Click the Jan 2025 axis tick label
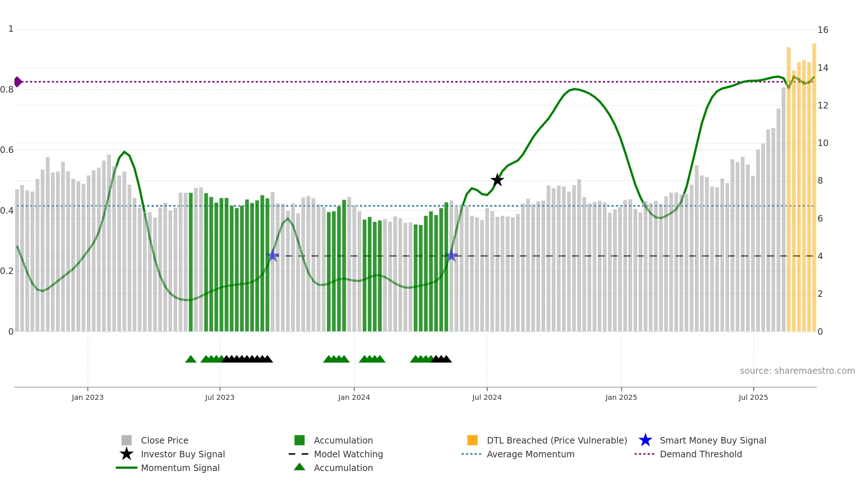Viewport: 868px width, 488px height. tap(621, 398)
